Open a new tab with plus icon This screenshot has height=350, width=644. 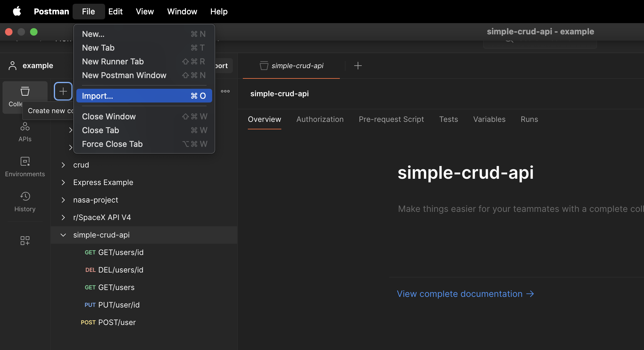pos(358,66)
